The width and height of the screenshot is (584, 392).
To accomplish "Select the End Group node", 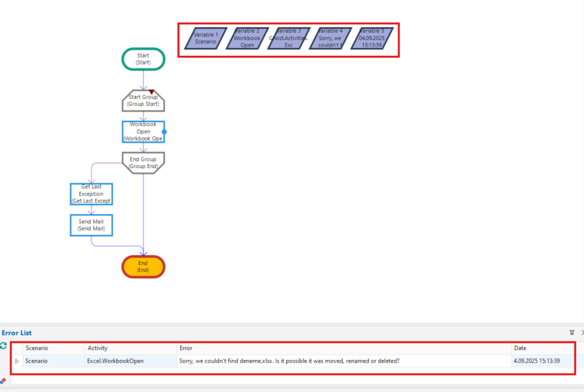I will coord(143,162).
